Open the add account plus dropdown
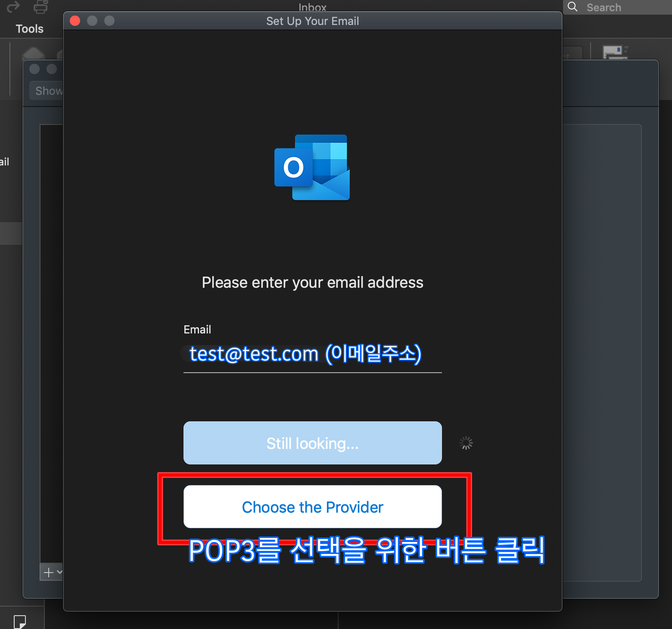This screenshot has width=672, height=629. pos(51,572)
